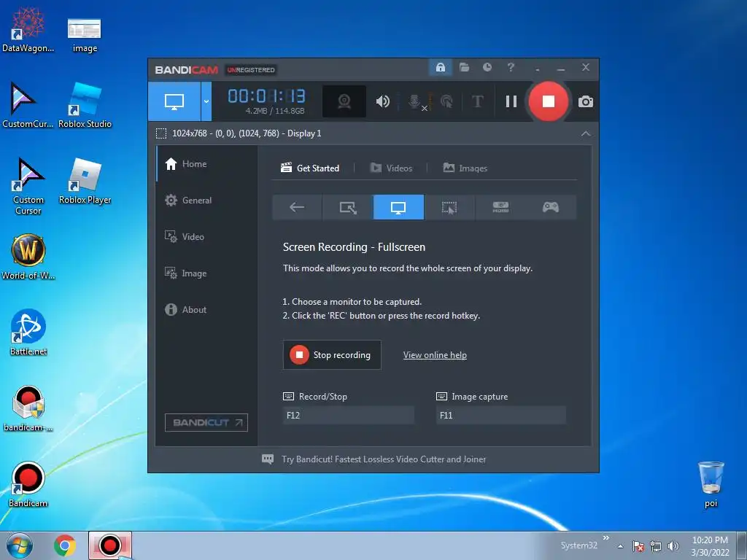This screenshot has height=560, width=747.
Task: Click the network tray icon
Action: [x=656, y=546]
